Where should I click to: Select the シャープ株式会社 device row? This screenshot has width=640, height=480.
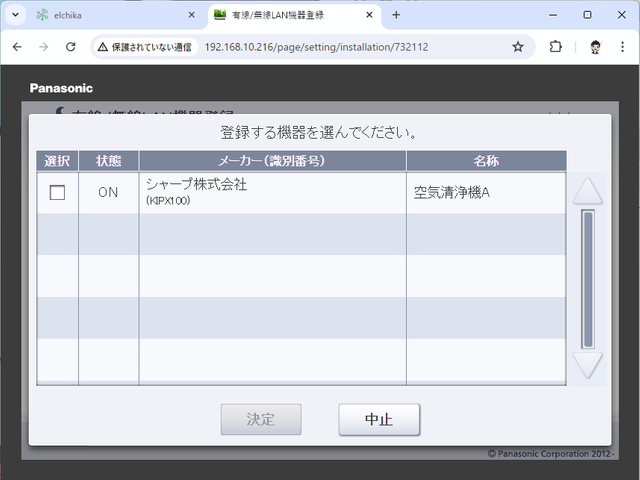(x=270, y=192)
